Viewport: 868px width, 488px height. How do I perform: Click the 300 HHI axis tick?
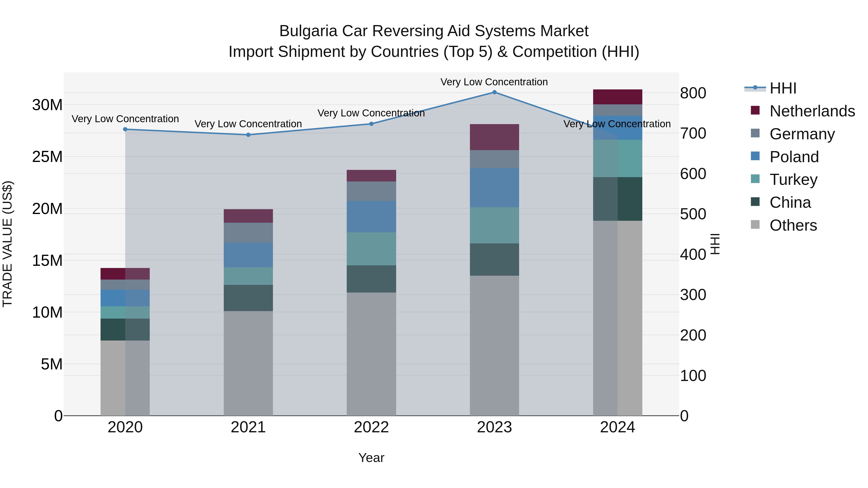pos(693,295)
